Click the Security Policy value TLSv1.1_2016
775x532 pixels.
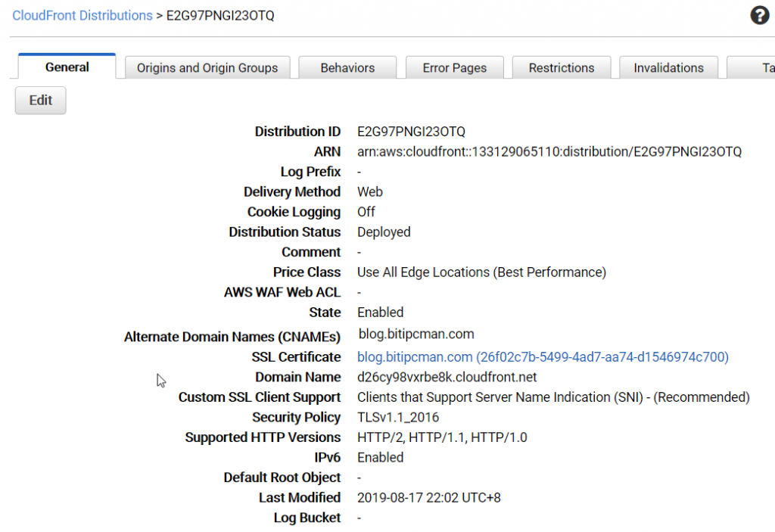point(398,417)
